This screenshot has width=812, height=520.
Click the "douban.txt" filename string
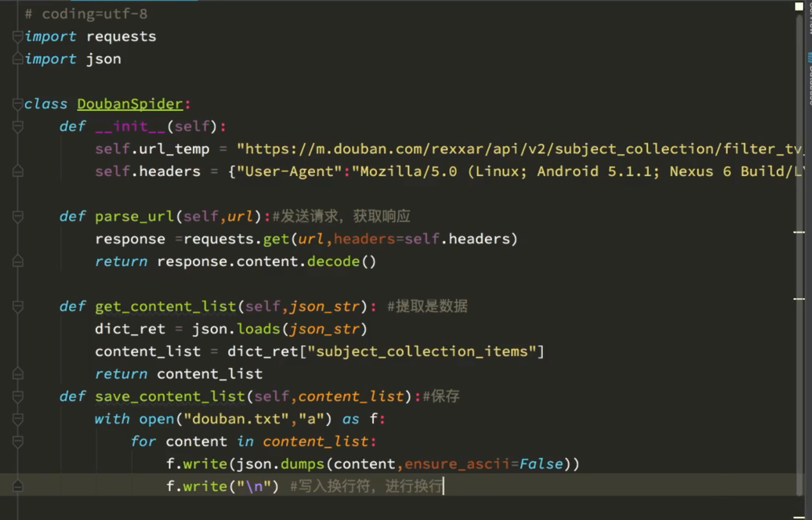tap(236, 419)
